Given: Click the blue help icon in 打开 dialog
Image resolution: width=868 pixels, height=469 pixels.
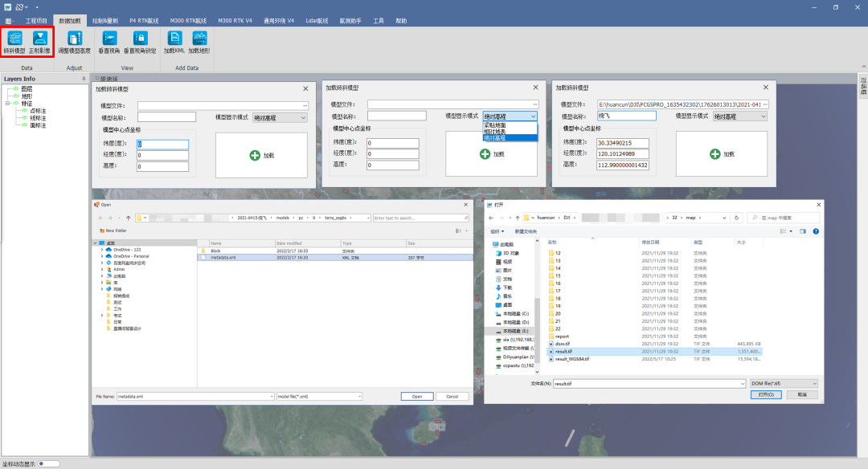Looking at the screenshot, I should coord(816,231).
